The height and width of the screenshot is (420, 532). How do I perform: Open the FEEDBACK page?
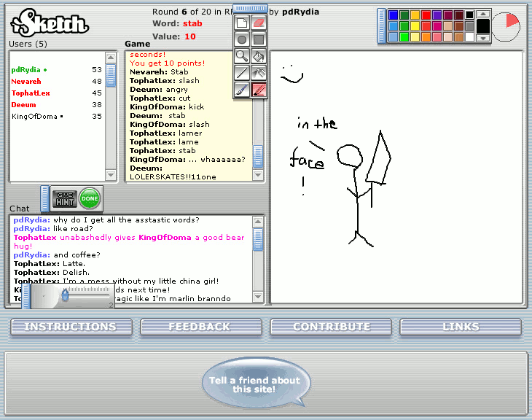[201, 327]
